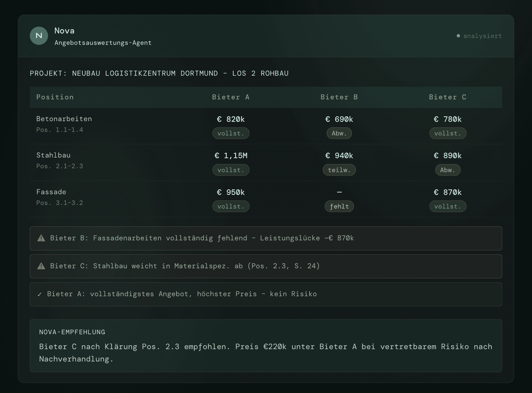Click Bieter C Abw. badge for Stahlbau
The image size is (532, 393).
click(448, 170)
